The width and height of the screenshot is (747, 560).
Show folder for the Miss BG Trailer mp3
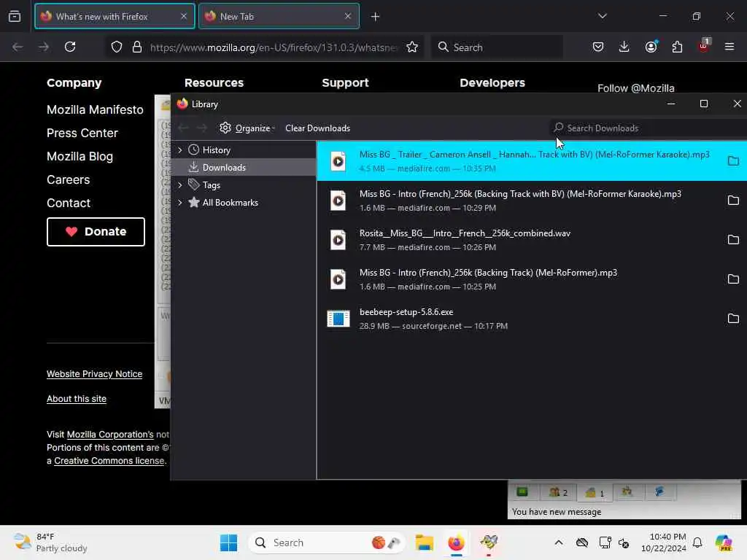click(x=733, y=161)
